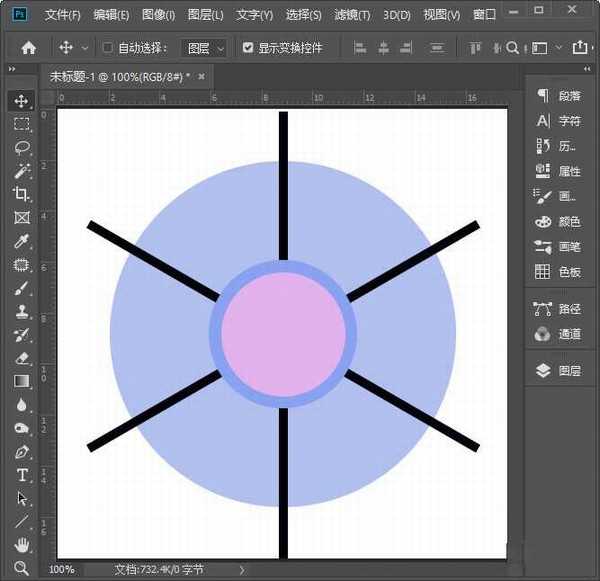Choose the Horizontal Type tool
This screenshot has width=600, height=581.
(21, 475)
